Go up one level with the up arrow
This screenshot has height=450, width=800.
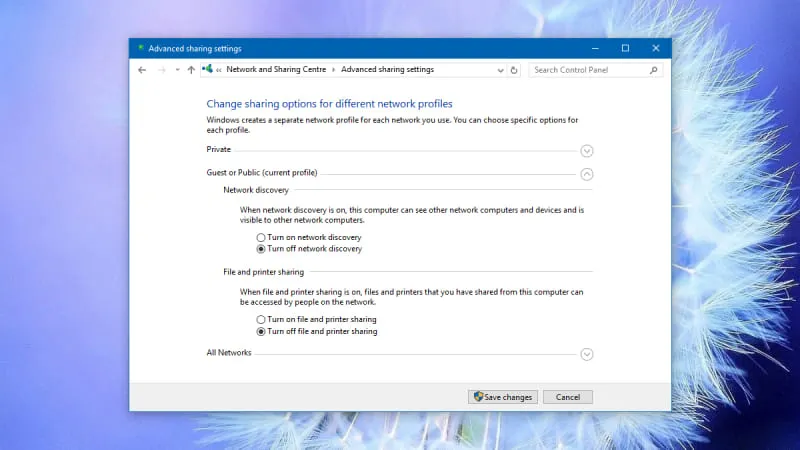(191, 70)
